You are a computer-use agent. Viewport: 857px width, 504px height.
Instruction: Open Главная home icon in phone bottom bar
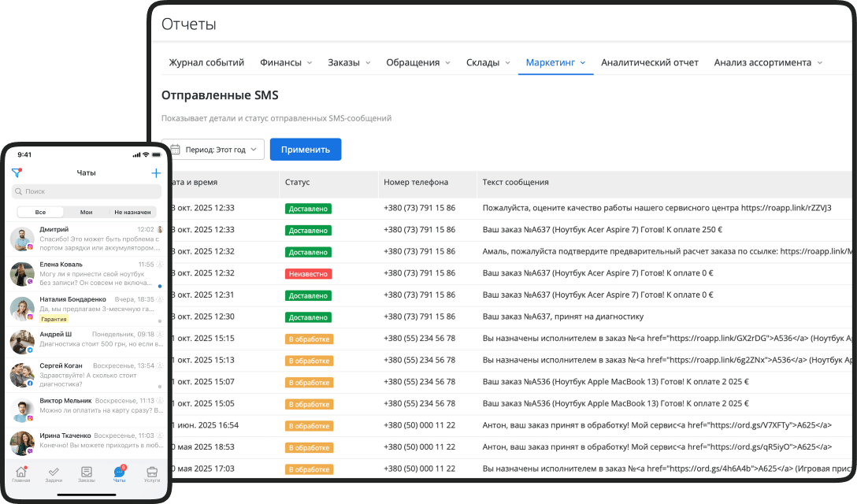[20, 473]
